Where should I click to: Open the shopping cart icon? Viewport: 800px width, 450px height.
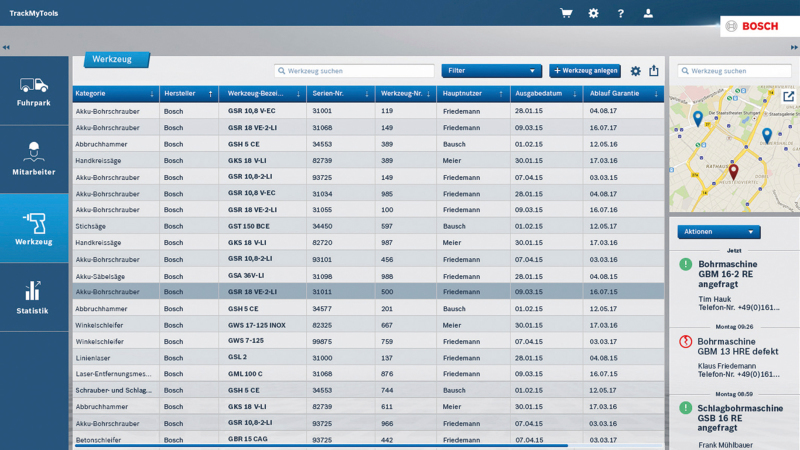click(566, 13)
